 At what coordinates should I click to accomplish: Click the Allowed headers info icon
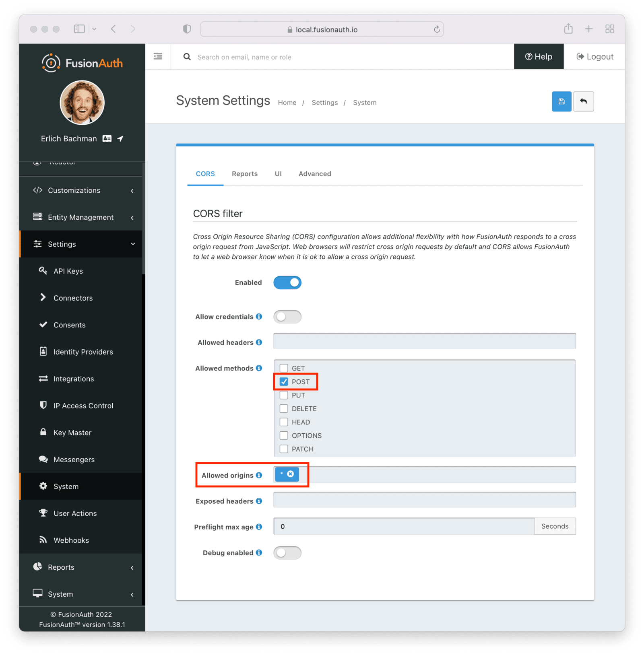(259, 342)
